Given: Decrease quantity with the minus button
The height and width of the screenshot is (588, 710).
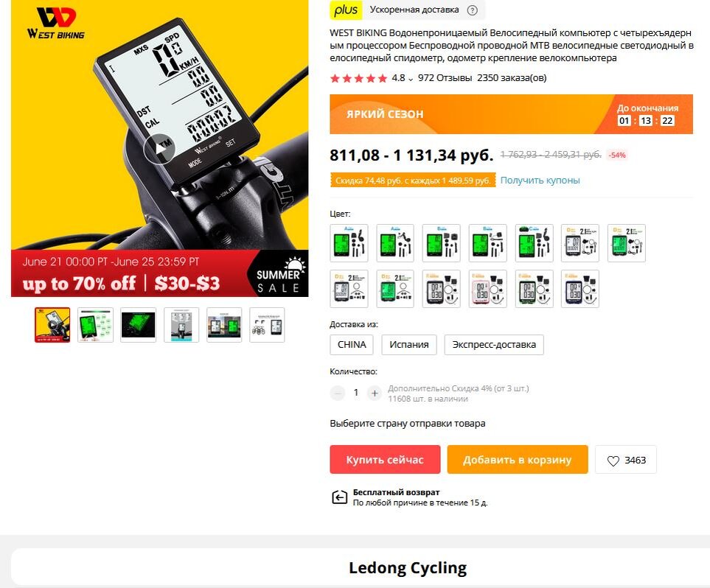Looking at the screenshot, I should tap(338, 393).
